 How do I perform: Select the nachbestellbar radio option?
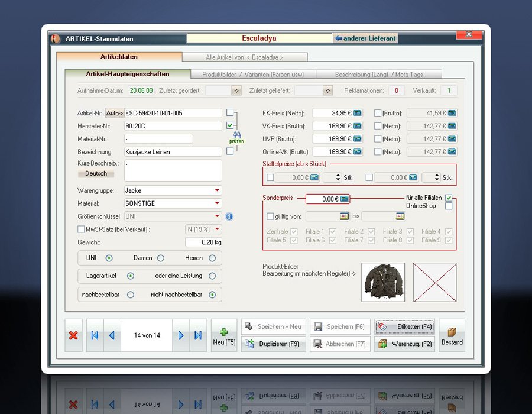click(x=131, y=295)
